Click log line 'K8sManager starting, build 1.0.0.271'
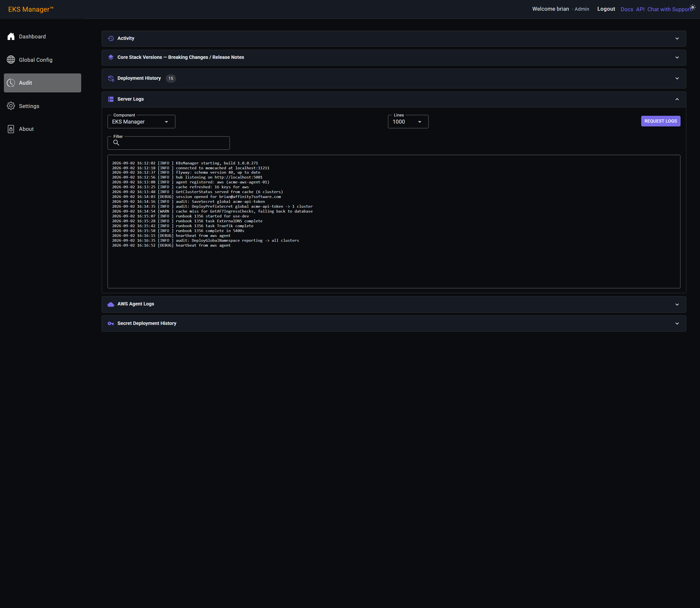The width and height of the screenshot is (700, 608). pos(185,163)
